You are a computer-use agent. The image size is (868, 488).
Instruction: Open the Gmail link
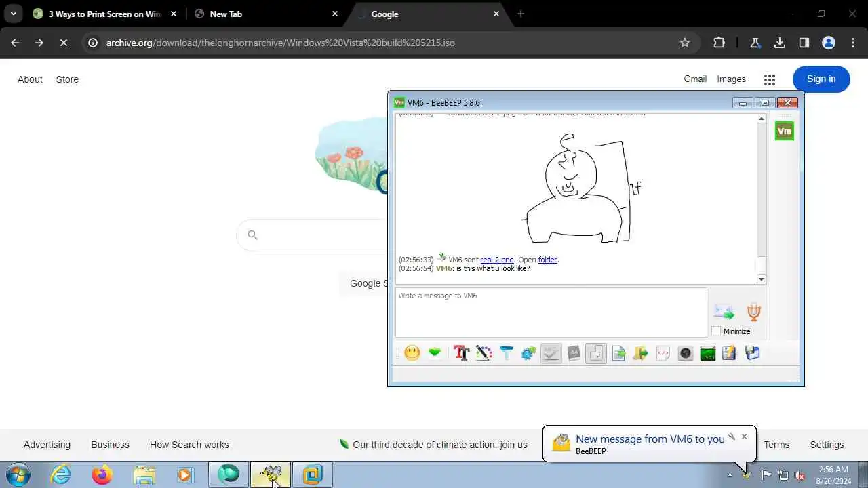(695, 79)
